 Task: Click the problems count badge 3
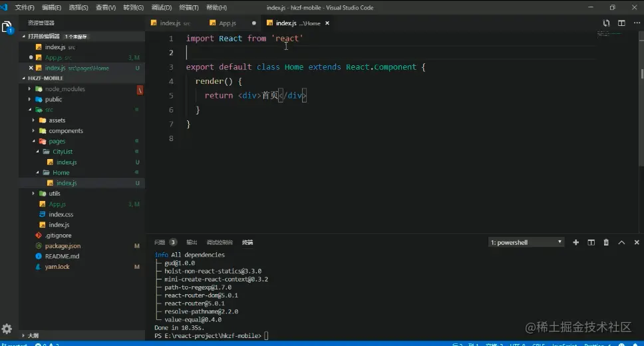pyautogui.click(x=173, y=242)
